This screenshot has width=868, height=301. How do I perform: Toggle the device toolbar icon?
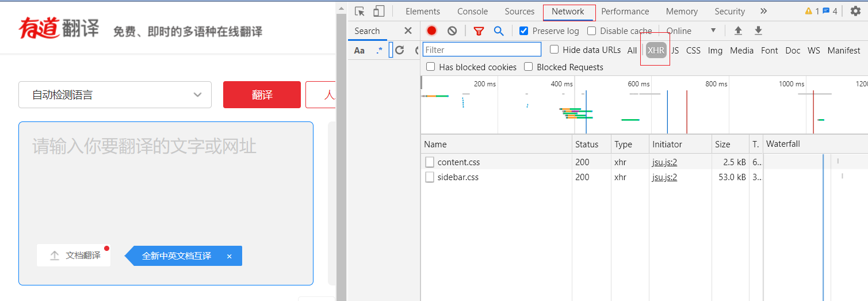click(378, 12)
